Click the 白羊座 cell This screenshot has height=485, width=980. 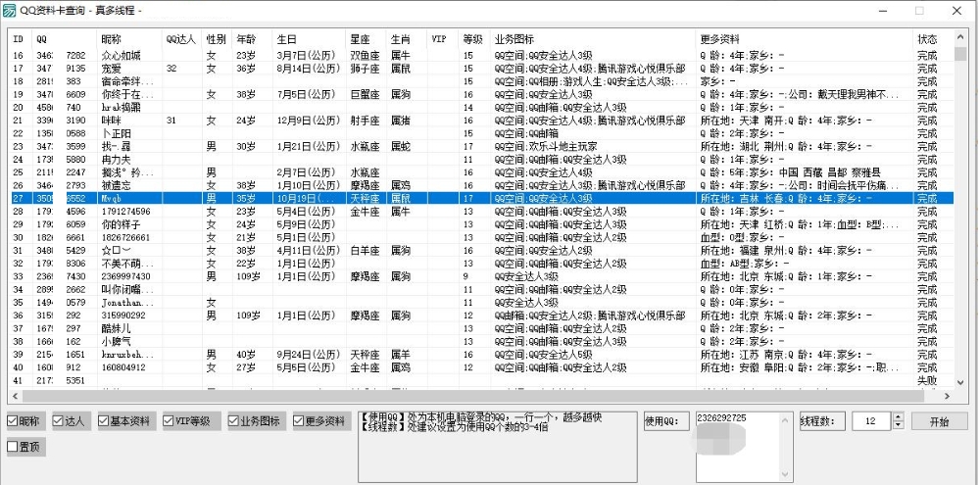[x=365, y=251]
